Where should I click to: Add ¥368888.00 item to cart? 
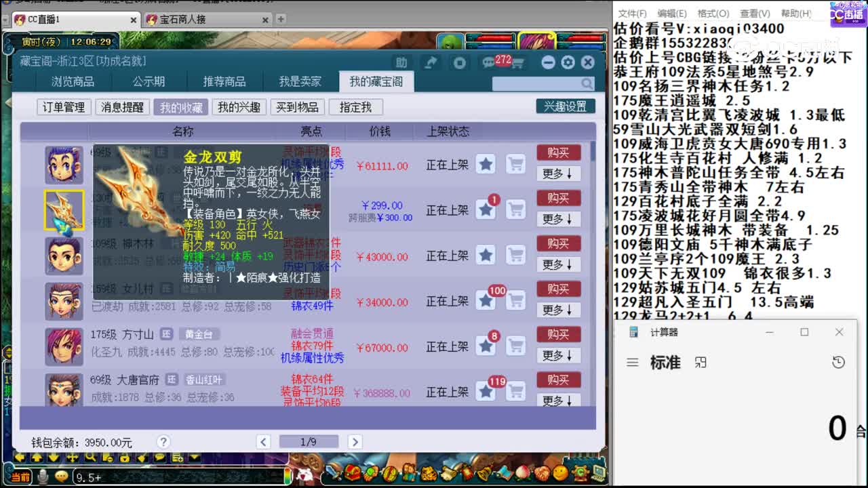tap(516, 391)
